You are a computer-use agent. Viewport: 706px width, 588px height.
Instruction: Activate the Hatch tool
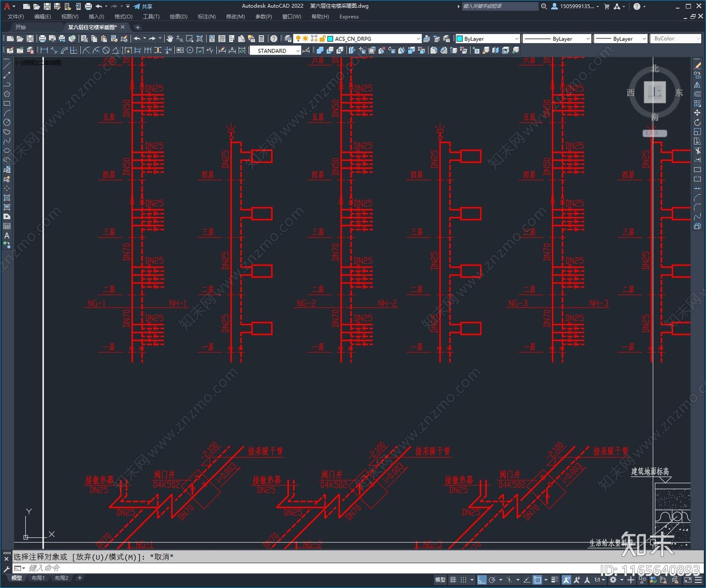(7, 198)
